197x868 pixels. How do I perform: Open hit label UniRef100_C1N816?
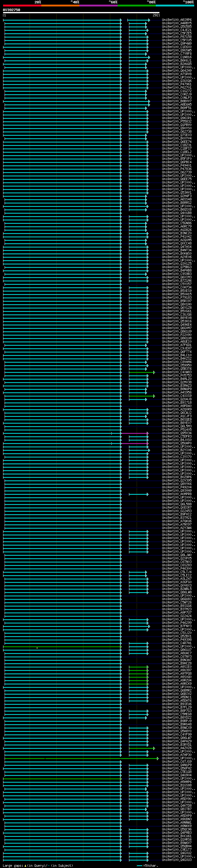click(x=177, y=57)
